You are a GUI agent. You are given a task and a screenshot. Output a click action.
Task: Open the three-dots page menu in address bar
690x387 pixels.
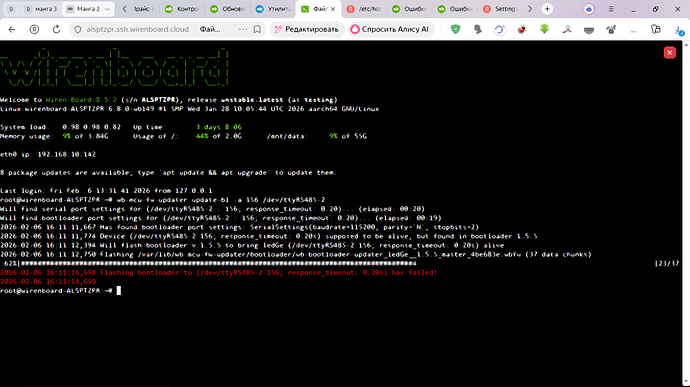tap(242, 29)
